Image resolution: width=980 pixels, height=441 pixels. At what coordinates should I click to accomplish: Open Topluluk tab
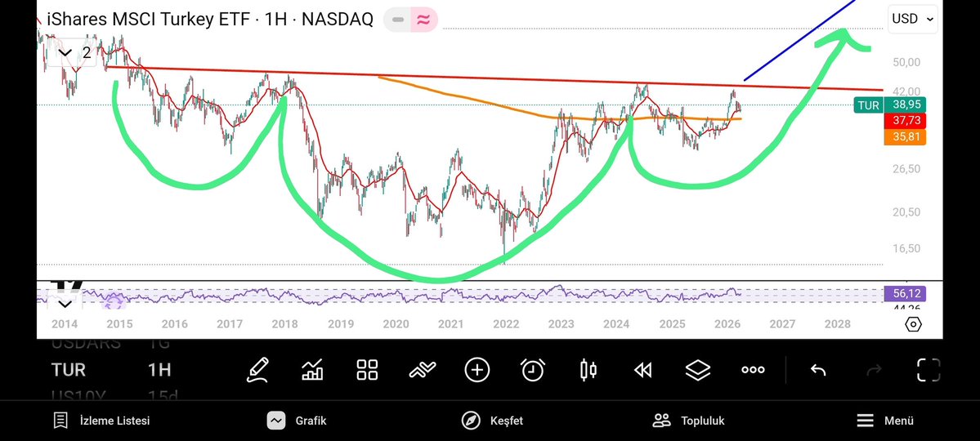pos(688,421)
